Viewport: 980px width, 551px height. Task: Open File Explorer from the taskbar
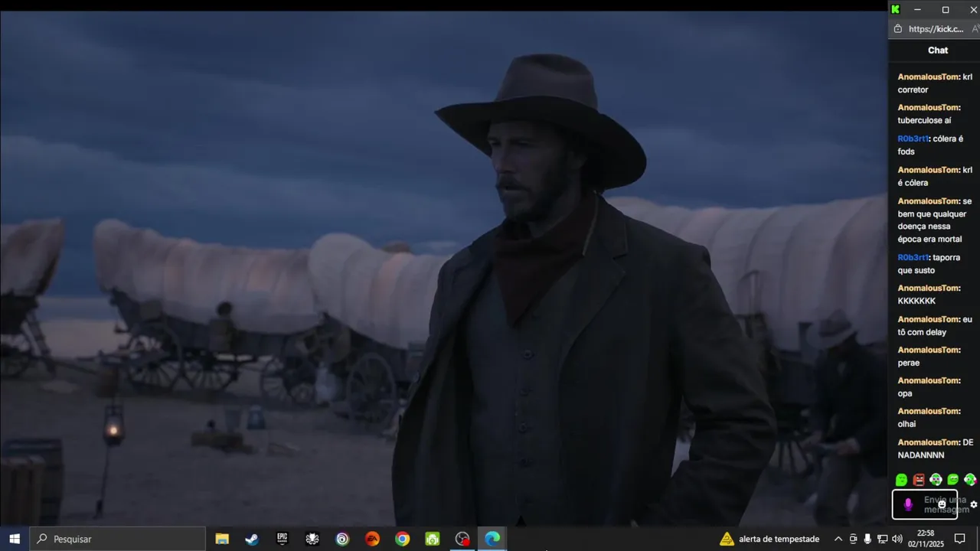[x=222, y=539]
